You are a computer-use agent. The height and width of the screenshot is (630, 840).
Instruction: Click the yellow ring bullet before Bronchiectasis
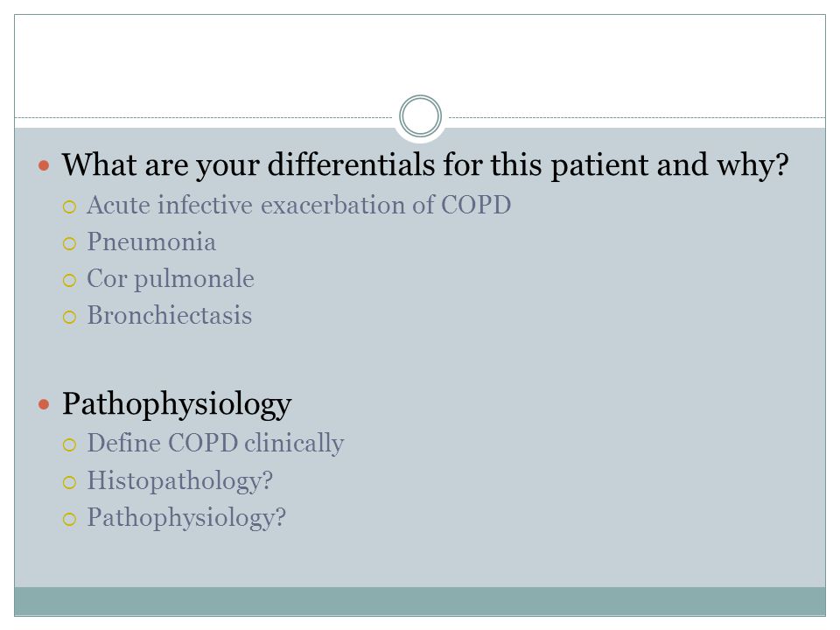(70, 317)
